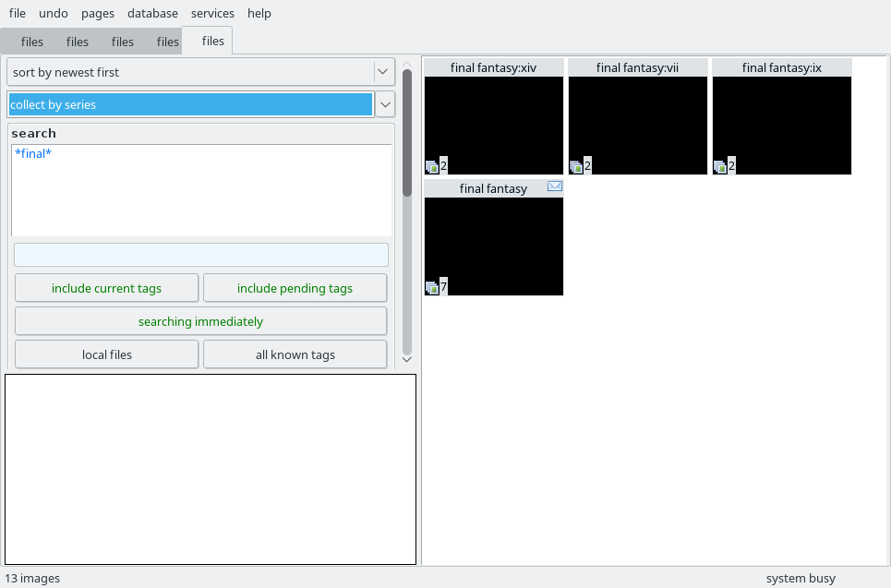Toggle 'include pending tags'
Viewport: 891px width, 588px height.
pyautogui.click(x=295, y=288)
